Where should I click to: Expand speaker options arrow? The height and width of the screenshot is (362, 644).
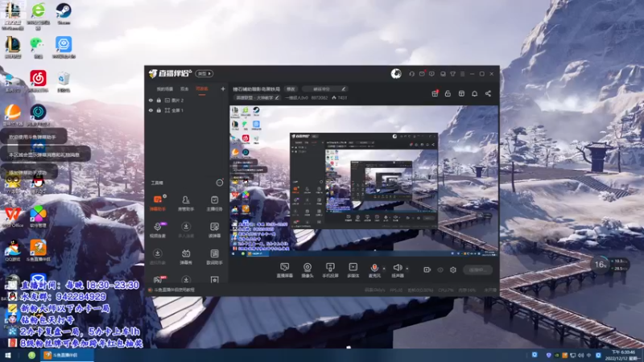pyautogui.click(x=407, y=269)
